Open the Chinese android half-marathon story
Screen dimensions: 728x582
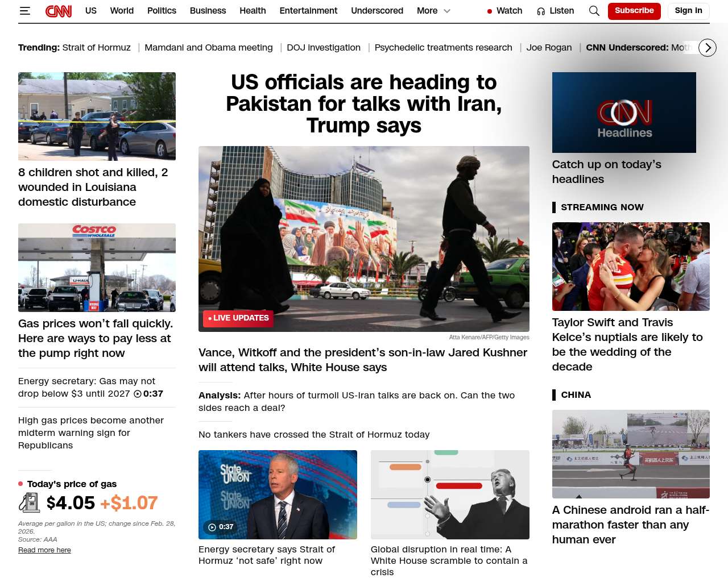(631, 525)
